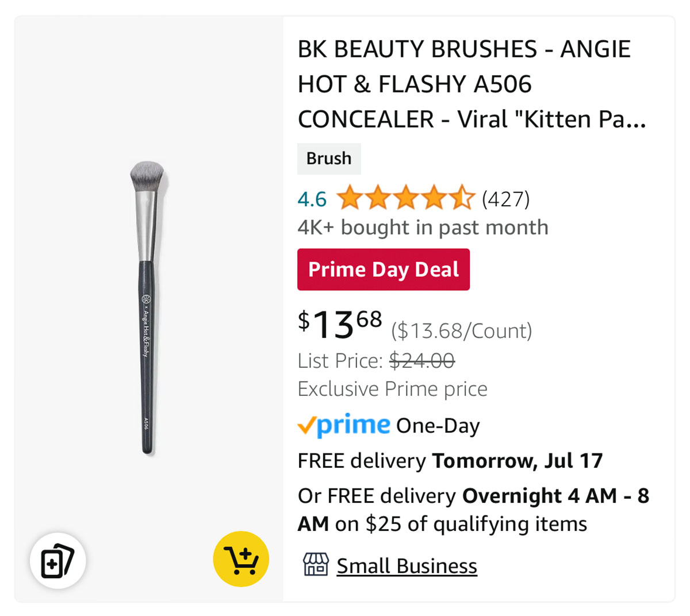Click the One-Day shipping label
690x616 pixels.
click(x=438, y=426)
